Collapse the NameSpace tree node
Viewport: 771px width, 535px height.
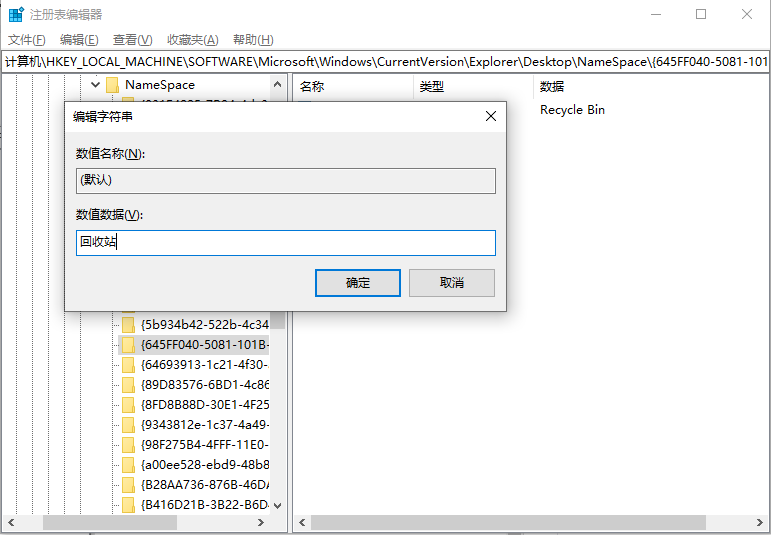click(95, 85)
